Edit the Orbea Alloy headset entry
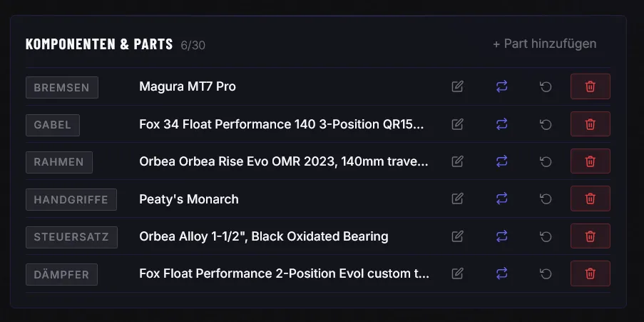The height and width of the screenshot is (322, 644). (x=458, y=236)
